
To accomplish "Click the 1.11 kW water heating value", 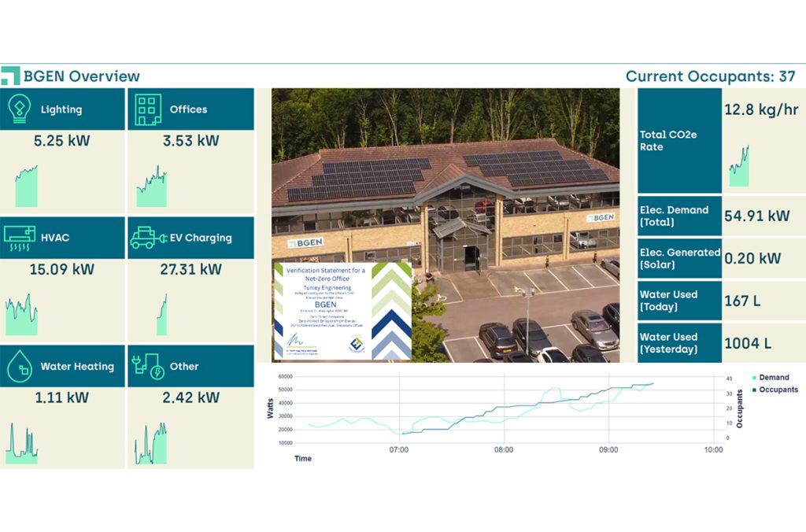I will click(x=61, y=397).
